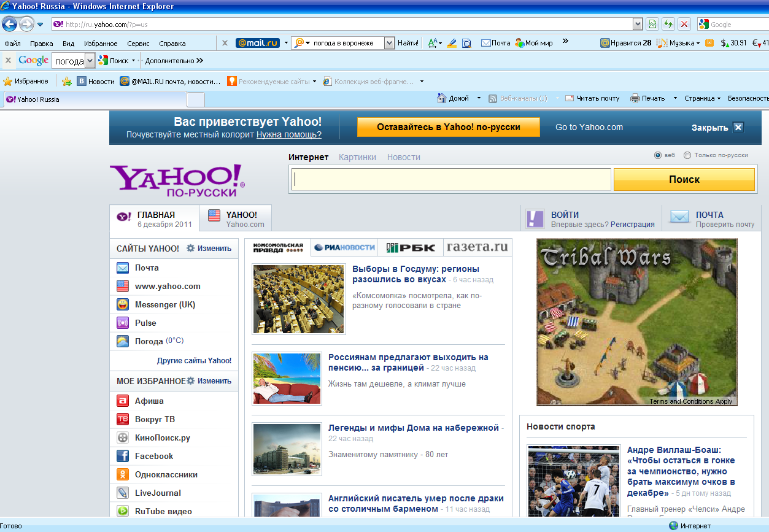Click the Go to Yahoo.com link
This screenshot has width=769, height=532.
pyautogui.click(x=589, y=127)
